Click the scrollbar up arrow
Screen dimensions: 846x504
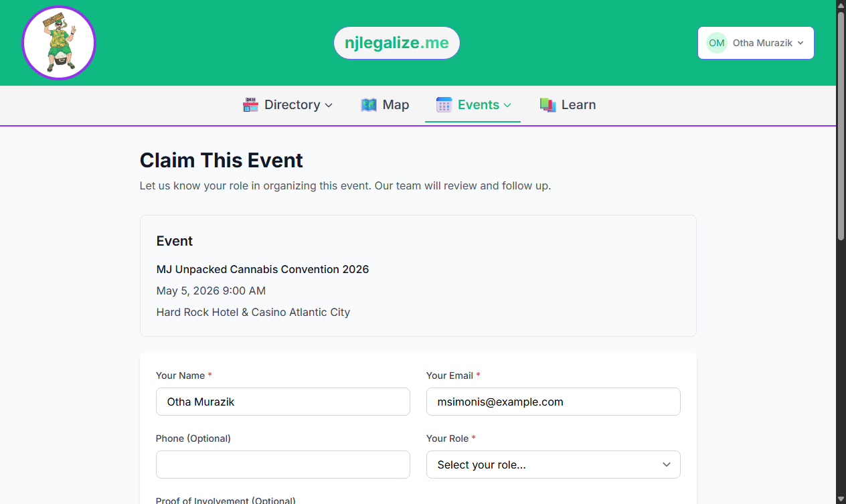pyautogui.click(x=841, y=5)
